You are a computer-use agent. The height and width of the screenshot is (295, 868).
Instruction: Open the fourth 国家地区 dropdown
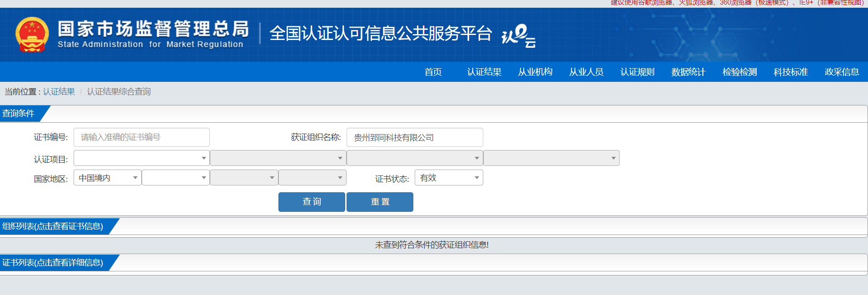pyautogui.click(x=312, y=178)
